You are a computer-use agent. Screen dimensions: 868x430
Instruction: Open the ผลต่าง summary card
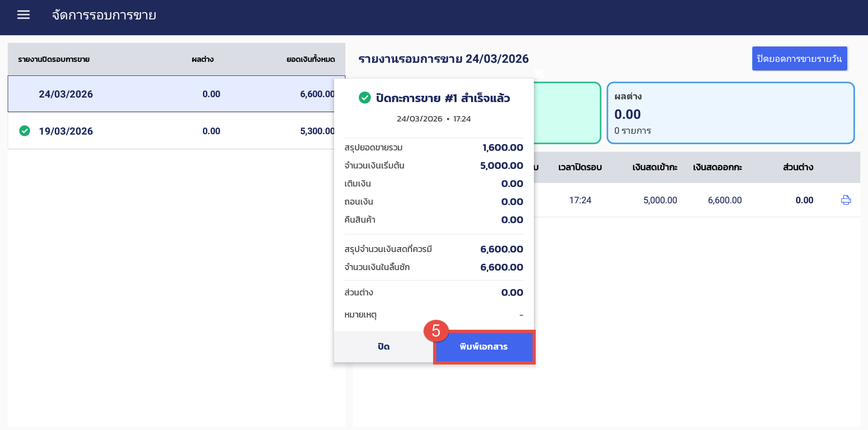730,113
